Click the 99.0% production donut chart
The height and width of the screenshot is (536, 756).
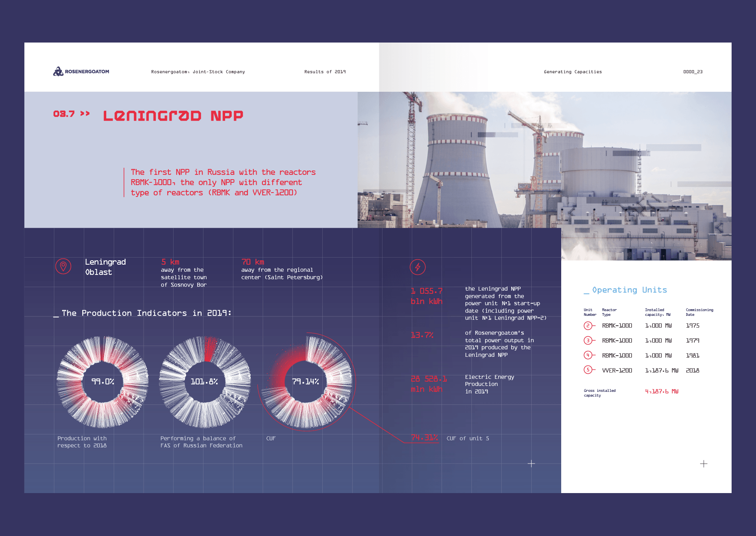tap(103, 382)
